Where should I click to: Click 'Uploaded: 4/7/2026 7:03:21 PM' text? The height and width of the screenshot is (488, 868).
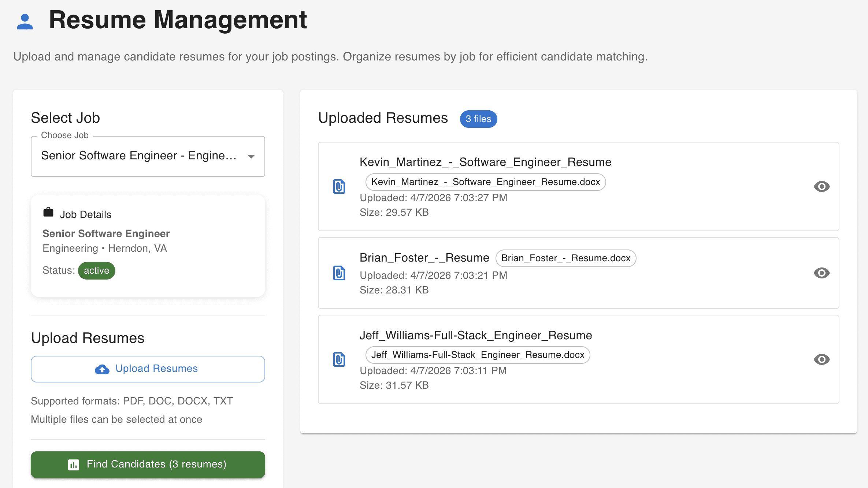434,276
